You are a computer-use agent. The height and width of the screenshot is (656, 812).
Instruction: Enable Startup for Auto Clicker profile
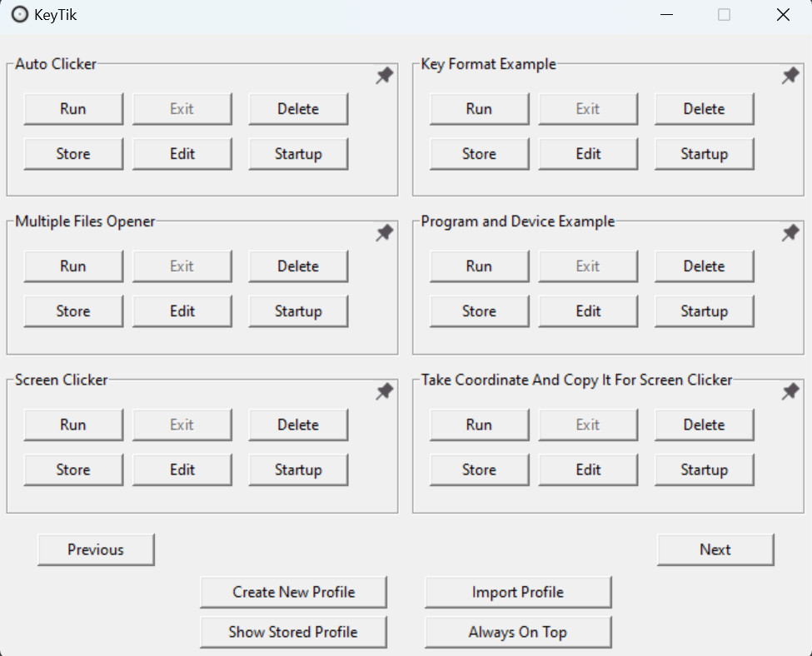click(298, 154)
